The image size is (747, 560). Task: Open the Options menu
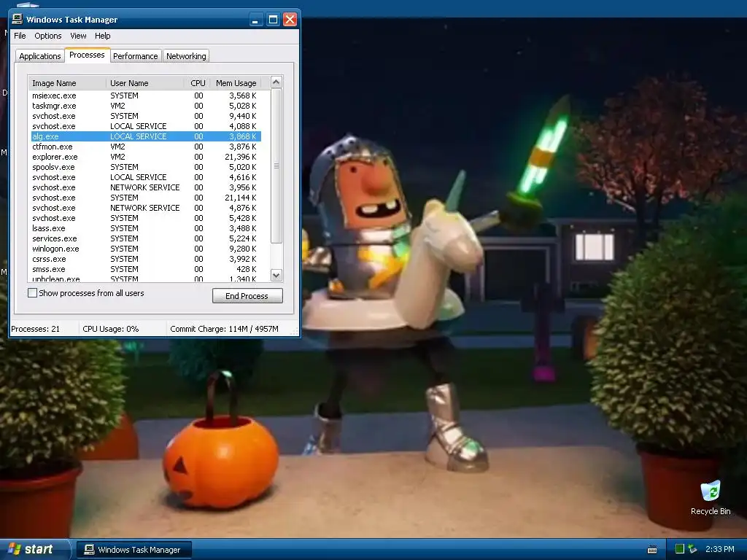coord(47,36)
